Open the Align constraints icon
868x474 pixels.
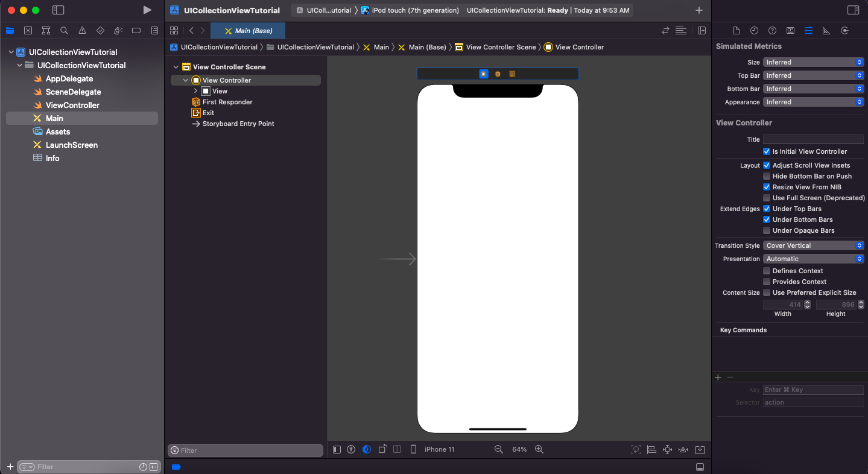[x=651, y=450]
